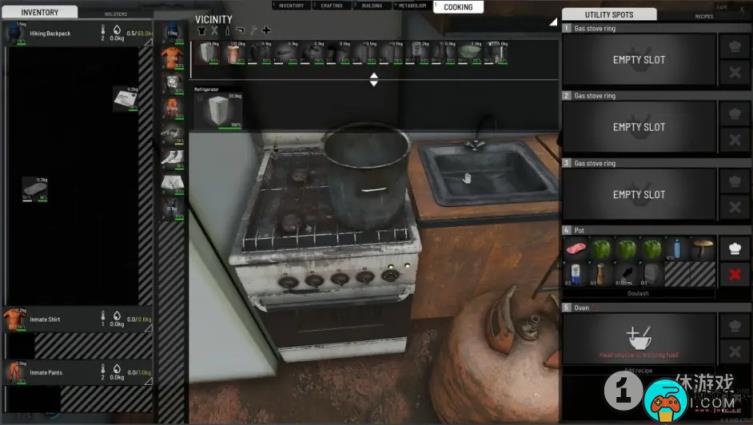
Task: Open the Utility Spots tab
Action: coord(609,14)
